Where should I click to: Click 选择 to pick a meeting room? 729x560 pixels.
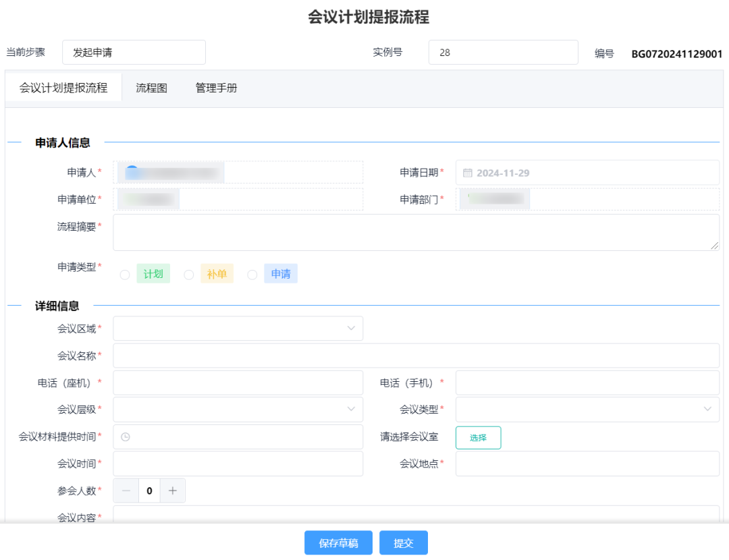(478, 438)
